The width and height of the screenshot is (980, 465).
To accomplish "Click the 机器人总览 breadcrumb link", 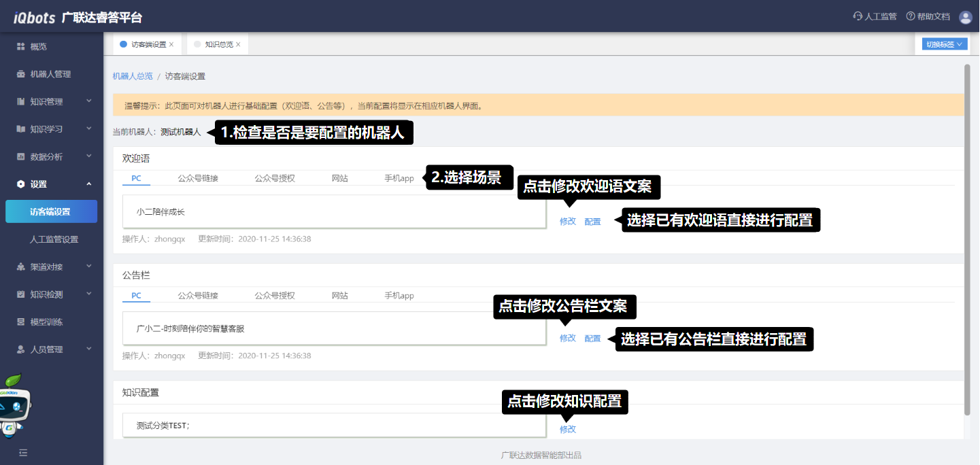I will 133,76.
